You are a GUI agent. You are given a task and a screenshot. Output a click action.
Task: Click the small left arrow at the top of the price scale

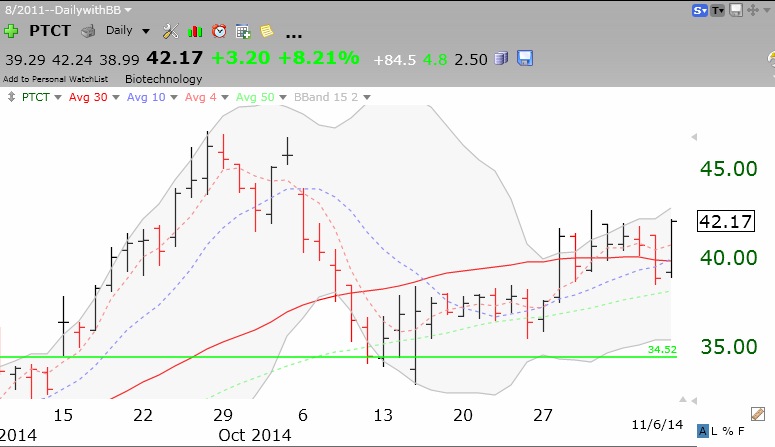click(694, 137)
